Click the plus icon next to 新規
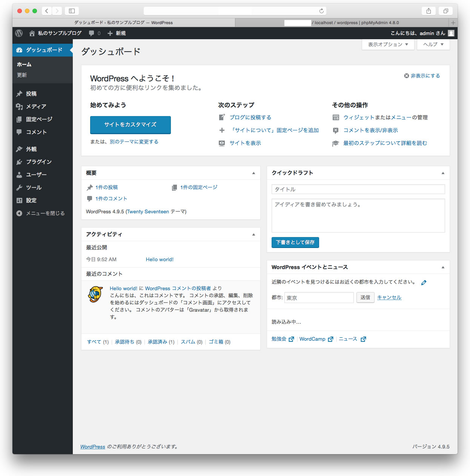470x476 pixels. pyautogui.click(x=110, y=33)
